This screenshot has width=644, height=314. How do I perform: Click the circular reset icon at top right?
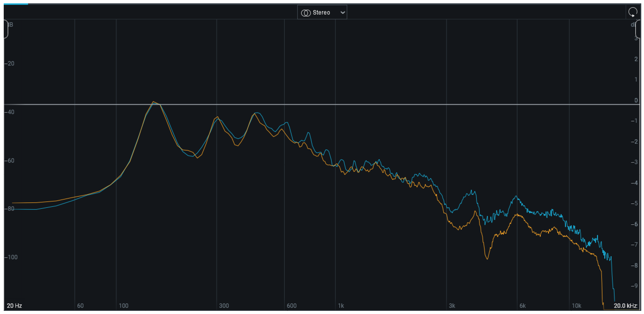tap(633, 12)
